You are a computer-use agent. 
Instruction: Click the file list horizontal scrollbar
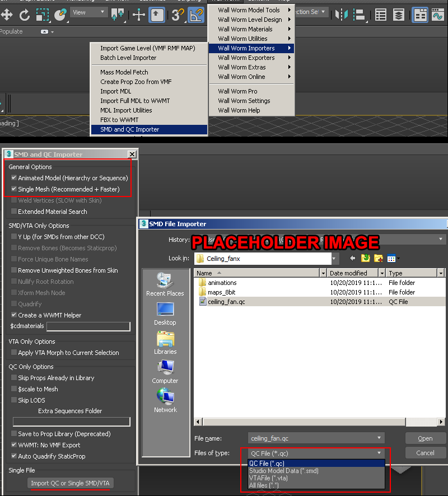pyautogui.click(x=305, y=422)
